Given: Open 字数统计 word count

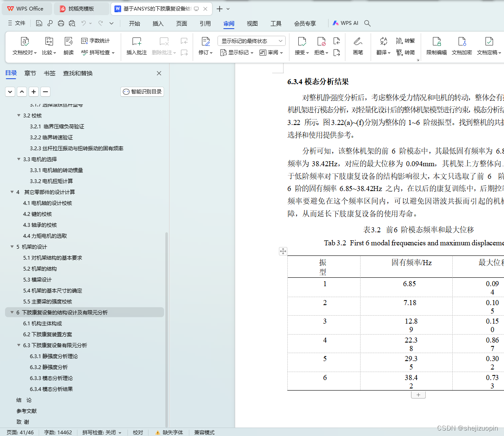Looking at the screenshot, I should (95, 41).
